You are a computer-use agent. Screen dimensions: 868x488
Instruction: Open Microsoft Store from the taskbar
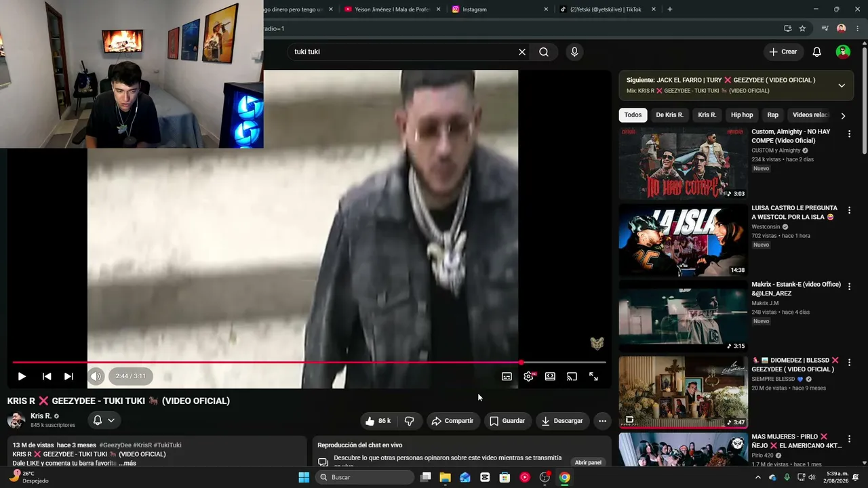click(x=505, y=477)
